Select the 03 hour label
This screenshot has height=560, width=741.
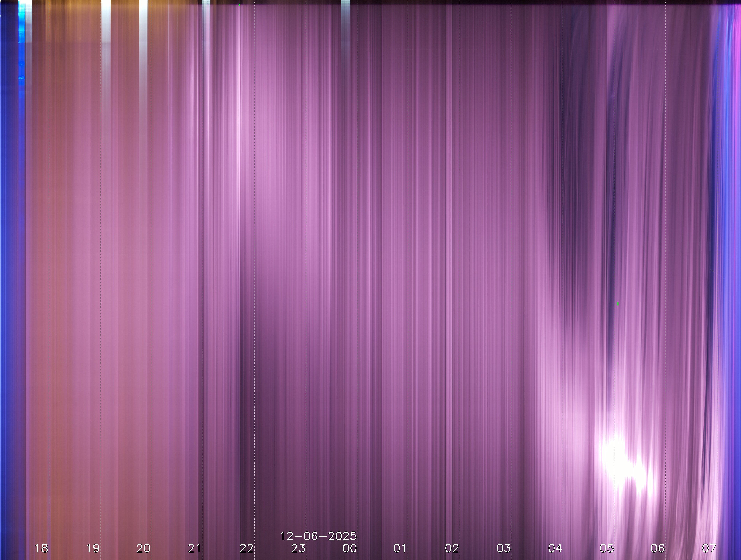(x=503, y=548)
